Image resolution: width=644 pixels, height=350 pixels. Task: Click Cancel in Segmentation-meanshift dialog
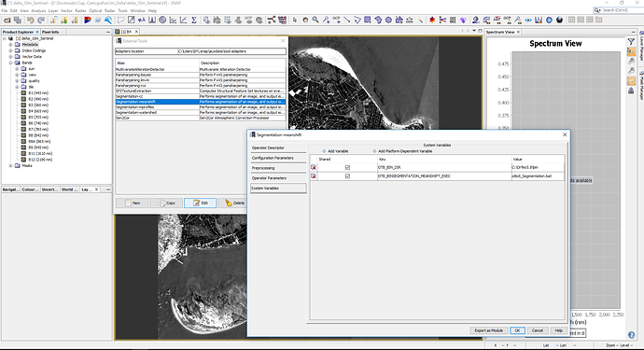coord(538,330)
